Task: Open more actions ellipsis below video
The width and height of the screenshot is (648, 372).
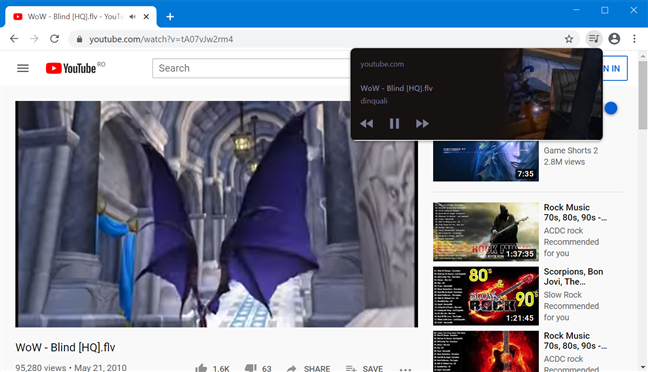Action: 405,369
